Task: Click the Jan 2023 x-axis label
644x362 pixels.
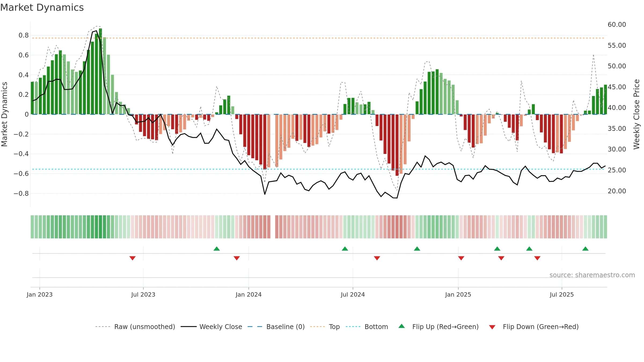Action: tap(40, 294)
